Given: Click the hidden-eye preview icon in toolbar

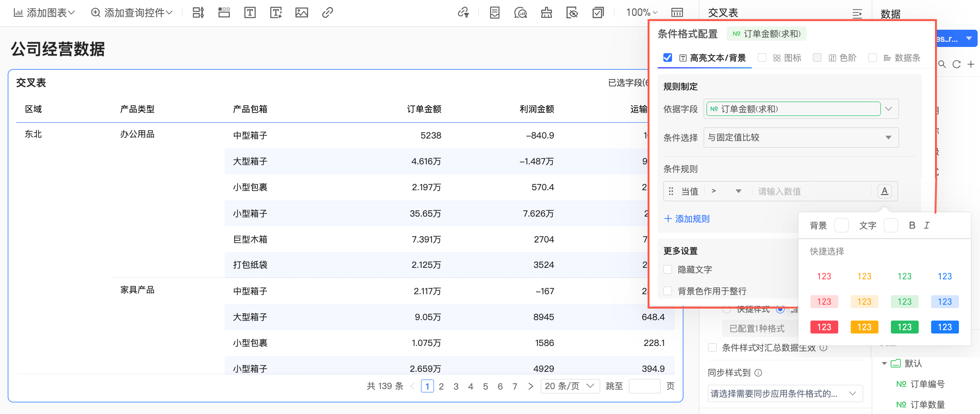Looking at the screenshot, I should [572, 12].
